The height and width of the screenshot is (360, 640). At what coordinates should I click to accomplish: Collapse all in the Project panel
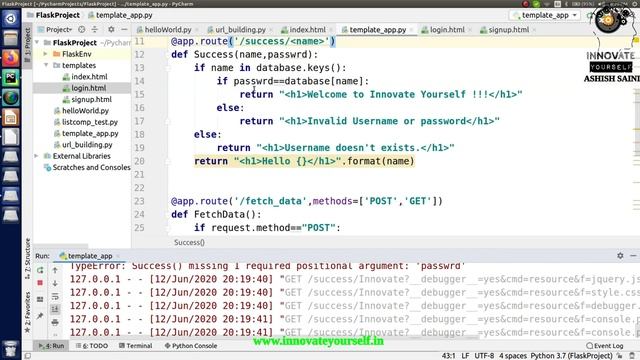coord(95,29)
